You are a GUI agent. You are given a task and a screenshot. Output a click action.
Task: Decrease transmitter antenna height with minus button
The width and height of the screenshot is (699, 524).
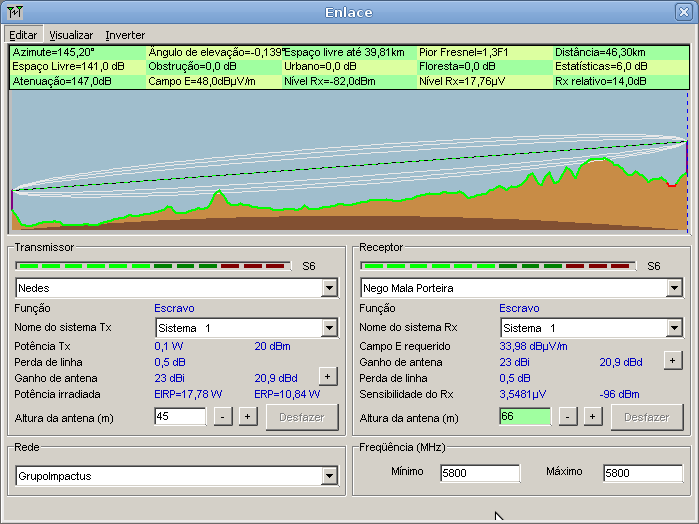[222, 416]
